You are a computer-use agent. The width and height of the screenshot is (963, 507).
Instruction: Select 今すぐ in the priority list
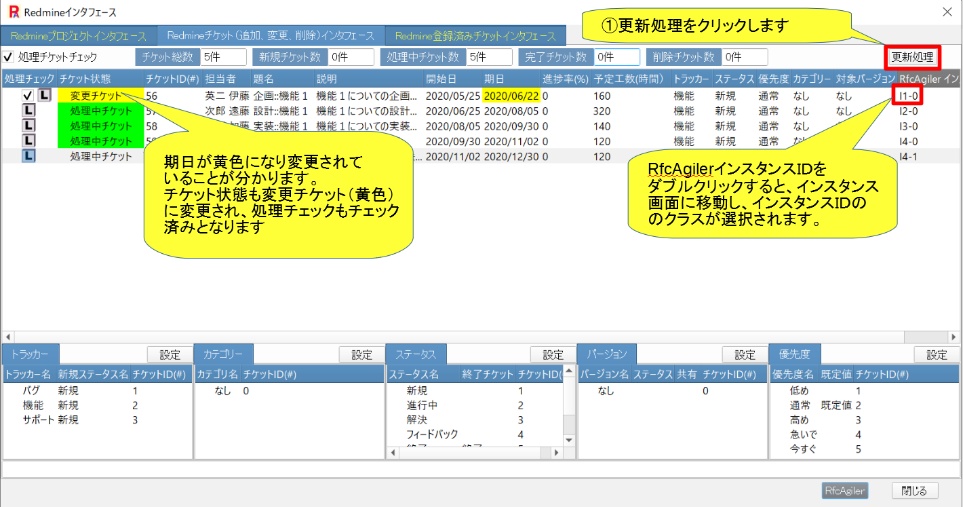pos(803,449)
